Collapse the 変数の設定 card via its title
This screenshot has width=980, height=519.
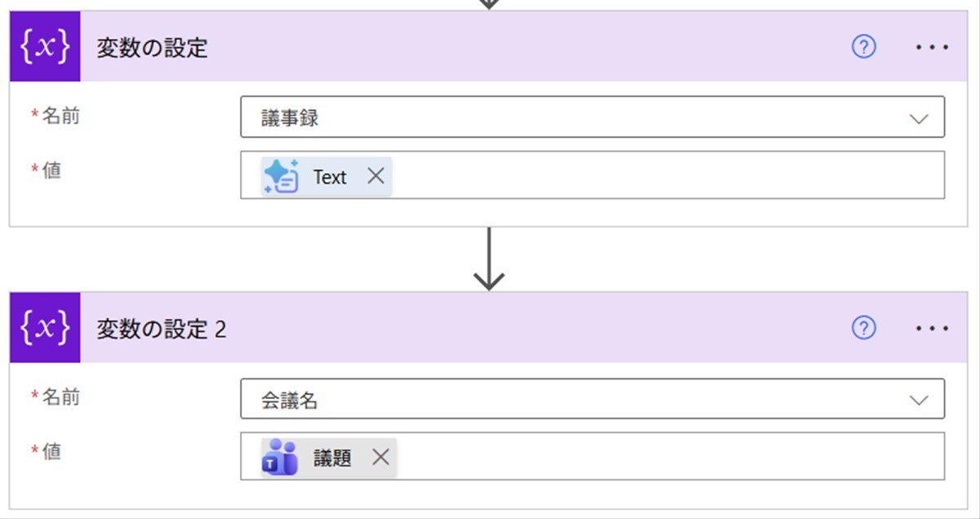tap(152, 48)
